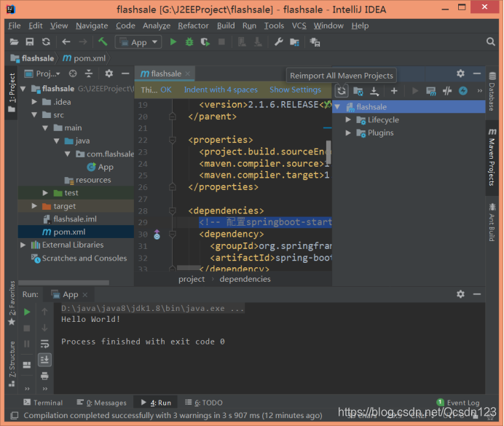Expand the test folder

[45, 193]
